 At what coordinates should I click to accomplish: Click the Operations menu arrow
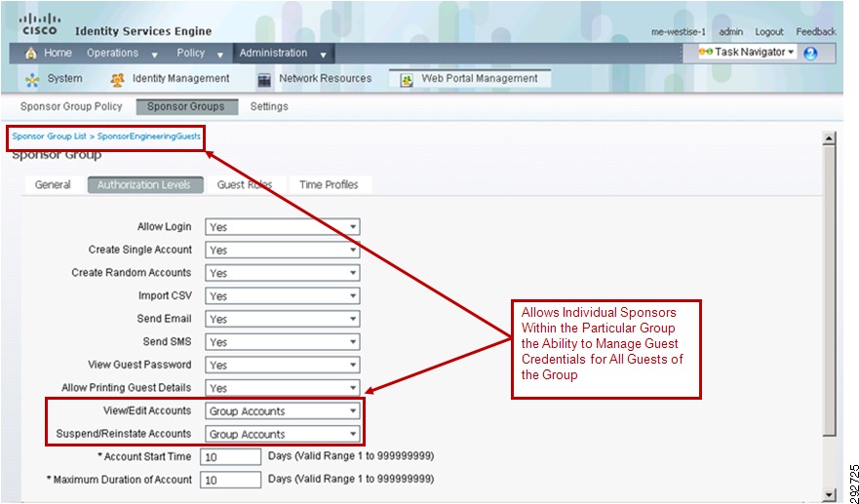coord(154,56)
